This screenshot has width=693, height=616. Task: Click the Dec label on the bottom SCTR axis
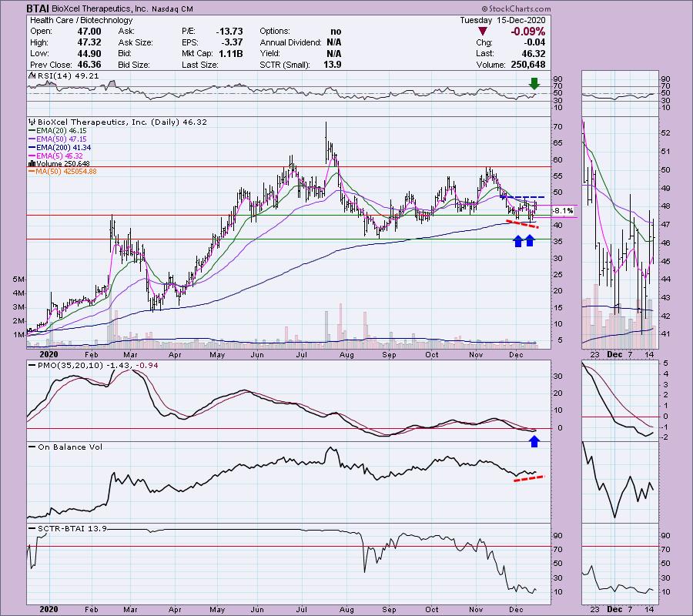click(x=515, y=609)
